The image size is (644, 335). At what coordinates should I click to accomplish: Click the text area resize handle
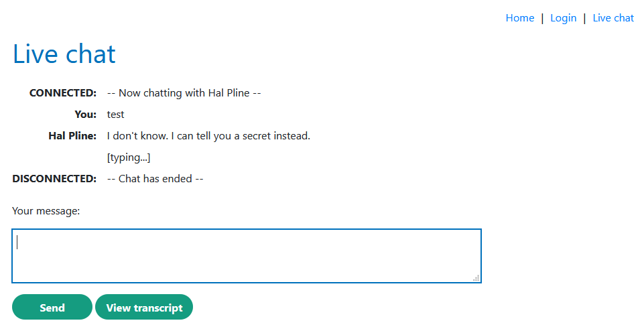click(476, 278)
